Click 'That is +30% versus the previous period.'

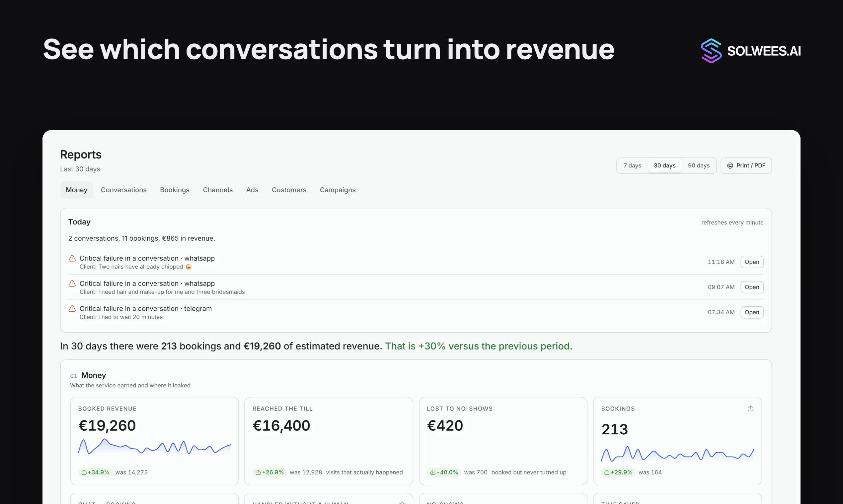click(x=479, y=346)
